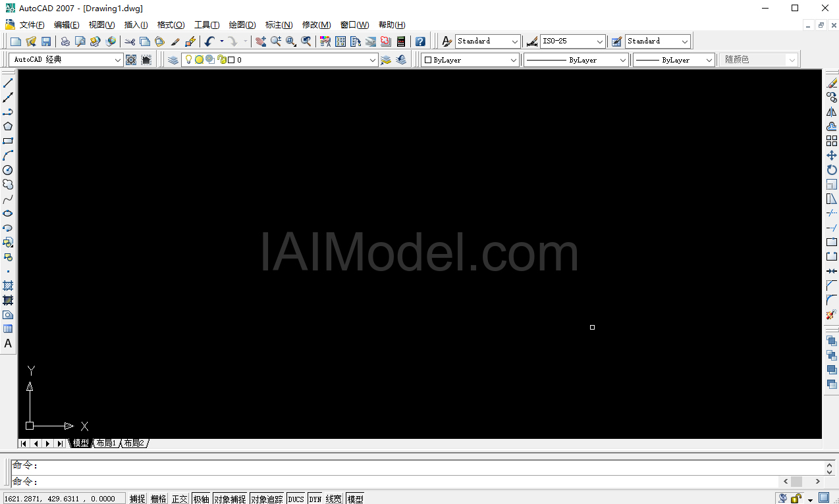Open the table style Standard dropdown
This screenshot has height=504, width=839.
685,41
